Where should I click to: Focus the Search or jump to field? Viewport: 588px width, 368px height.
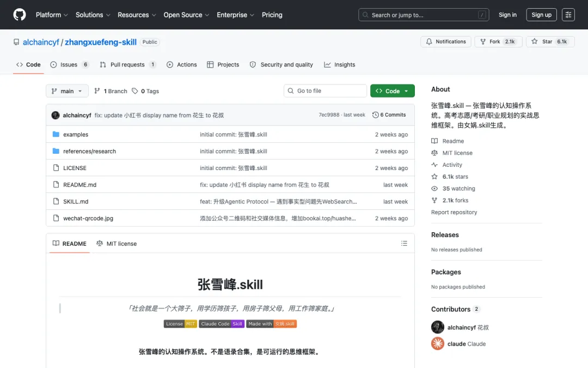click(x=424, y=15)
